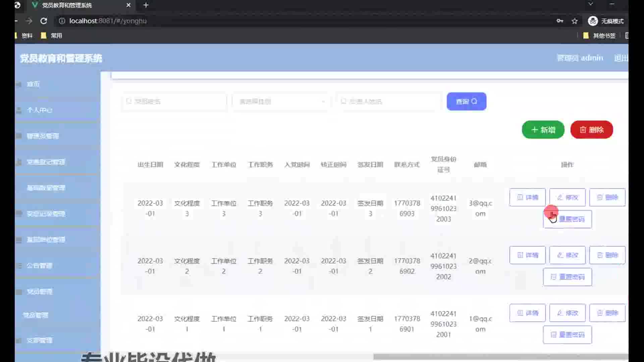This screenshot has height=362, width=644.
Task: Open 详情 for the 3@qq.com row
Action: 528,197
